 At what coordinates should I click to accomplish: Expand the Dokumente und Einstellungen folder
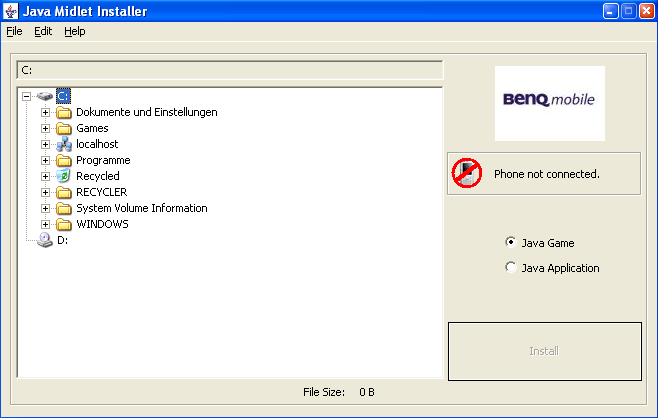click(x=45, y=112)
